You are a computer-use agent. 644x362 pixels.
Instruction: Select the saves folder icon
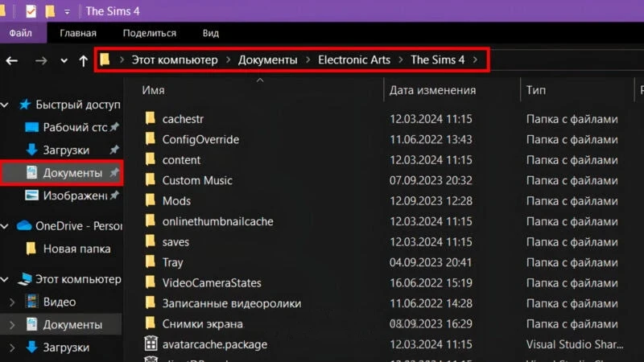[151, 241]
